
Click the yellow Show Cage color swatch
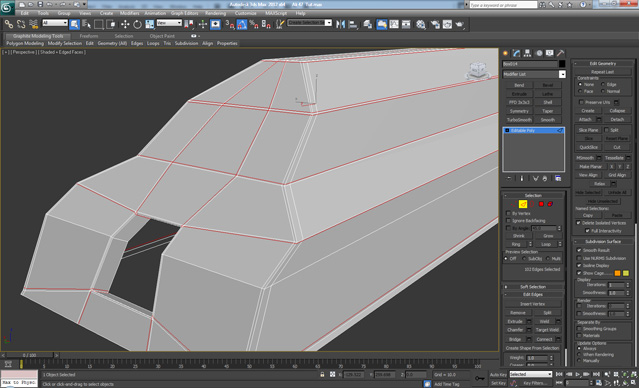(626, 273)
